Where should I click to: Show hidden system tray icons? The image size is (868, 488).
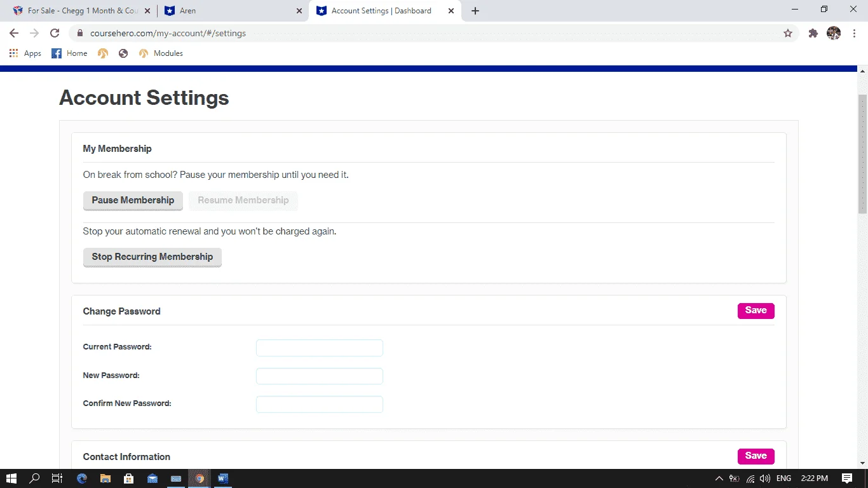[719, 478]
